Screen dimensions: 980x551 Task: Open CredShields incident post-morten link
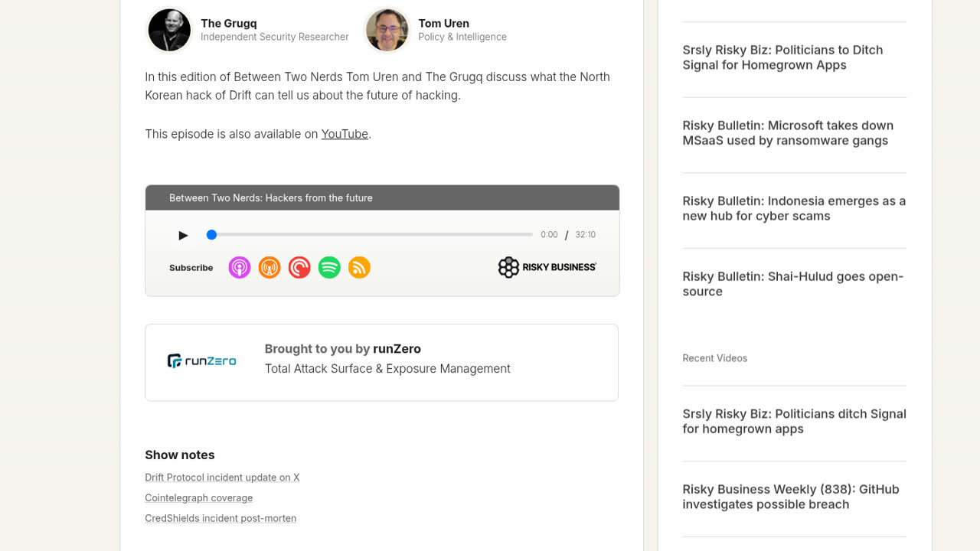(x=220, y=518)
